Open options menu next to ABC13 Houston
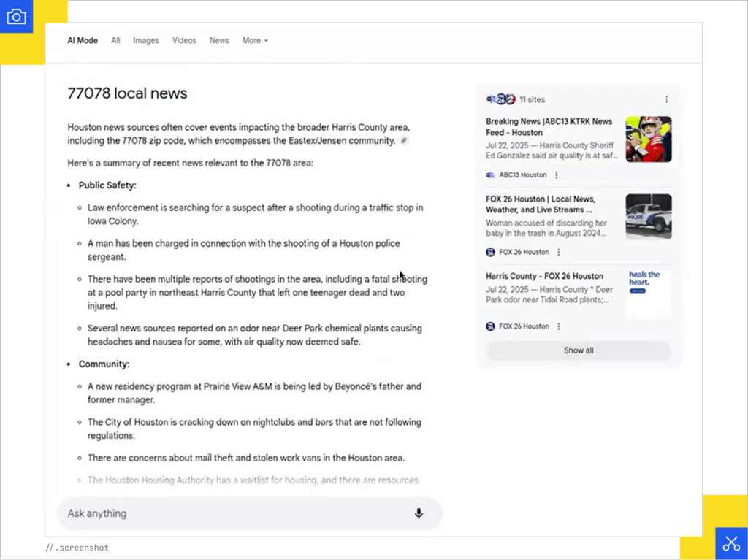748x560 pixels. click(x=557, y=175)
